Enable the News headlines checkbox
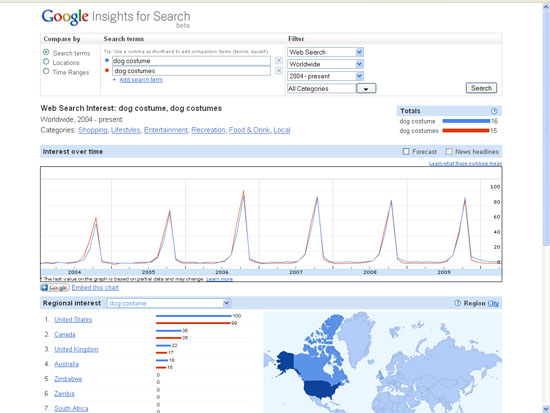Viewport: 550px width, 413px height. 449,152
